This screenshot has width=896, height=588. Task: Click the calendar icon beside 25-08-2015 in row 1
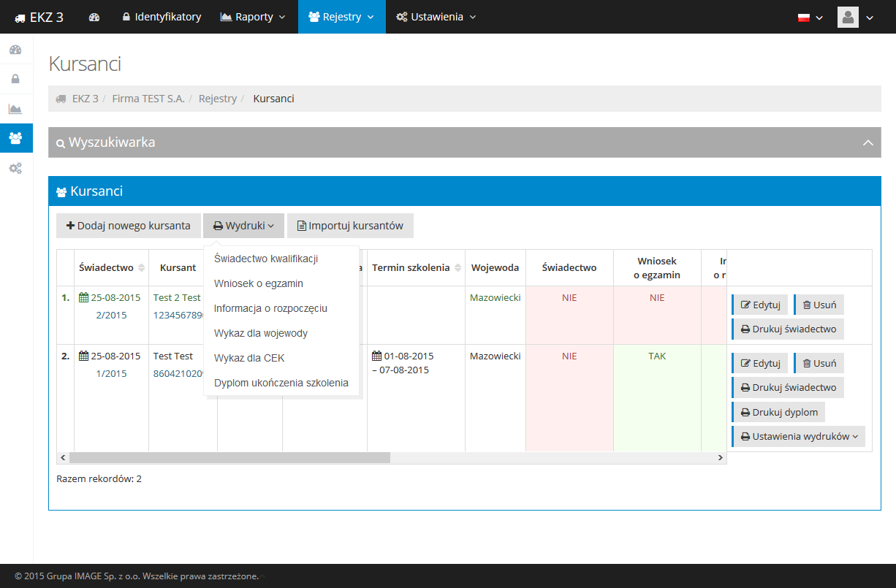(x=84, y=298)
